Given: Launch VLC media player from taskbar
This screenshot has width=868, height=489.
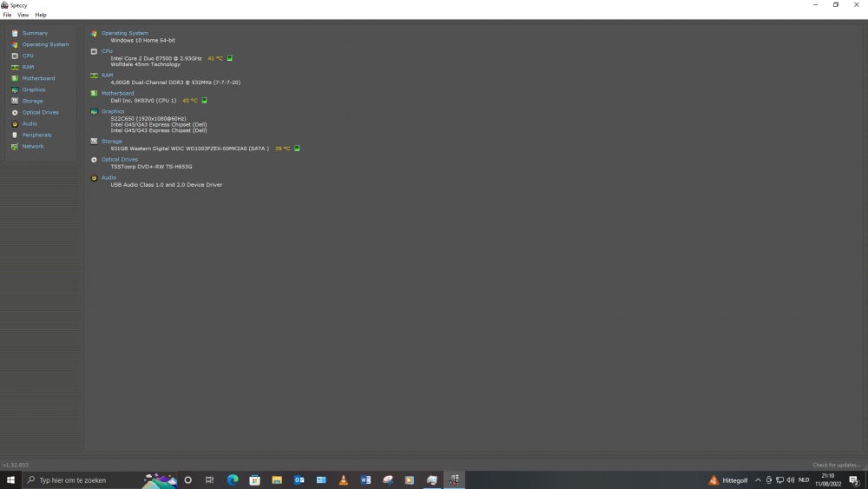Looking at the screenshot, I should pyautogui.click(x=343, y=480).
